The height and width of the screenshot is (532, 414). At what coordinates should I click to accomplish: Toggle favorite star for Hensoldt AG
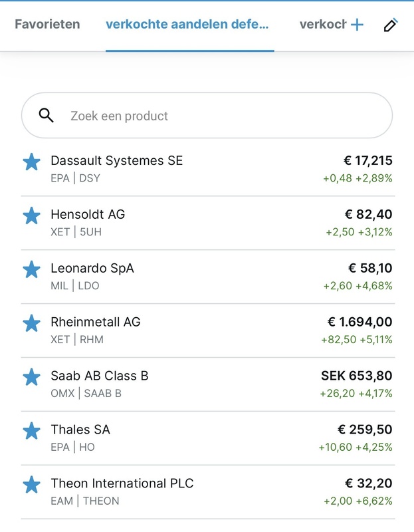(x=31, y=215)
